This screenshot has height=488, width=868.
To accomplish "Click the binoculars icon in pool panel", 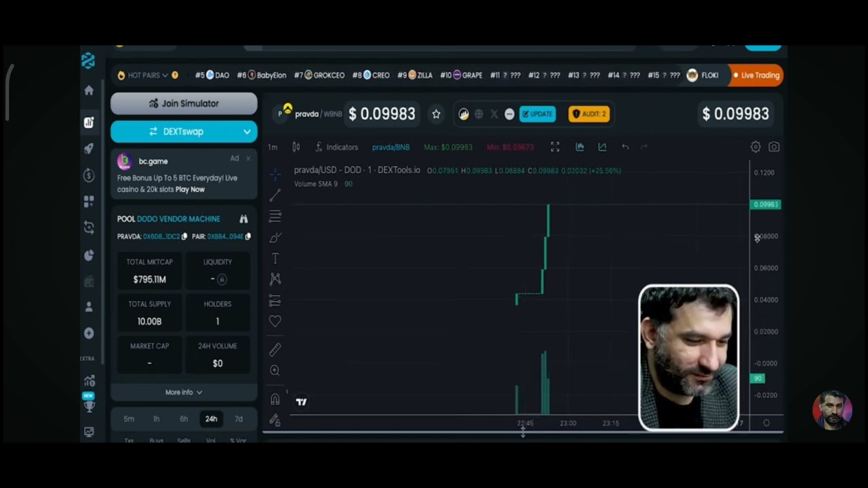I will pos(243,219).
